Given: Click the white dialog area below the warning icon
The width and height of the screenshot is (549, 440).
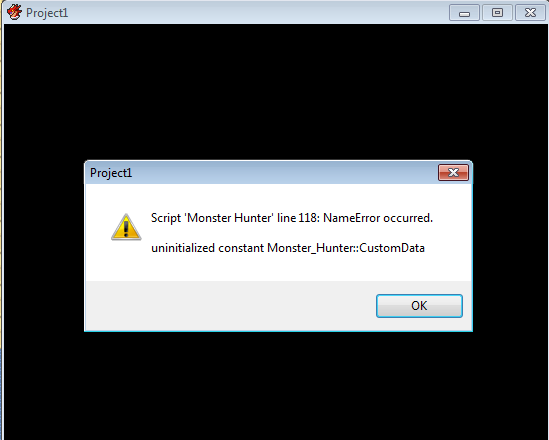Looking at the screenshot, I should click(126, 261).
